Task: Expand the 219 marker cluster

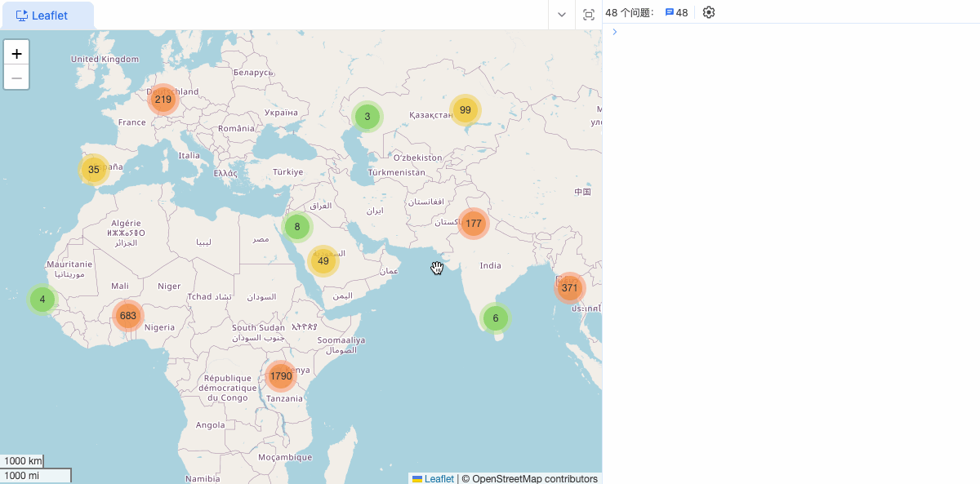Action: click(x=163, y=99)
